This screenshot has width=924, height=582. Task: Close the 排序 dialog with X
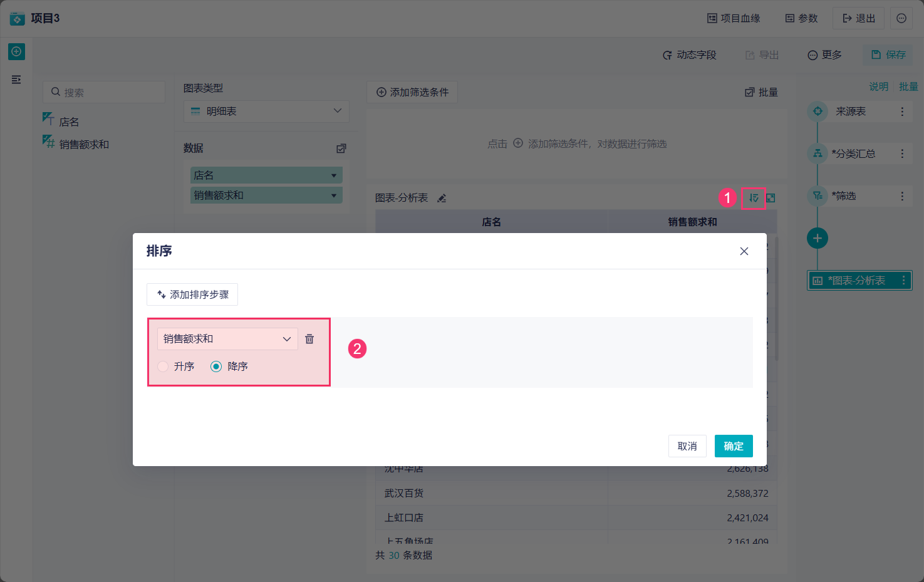[744, 251]
